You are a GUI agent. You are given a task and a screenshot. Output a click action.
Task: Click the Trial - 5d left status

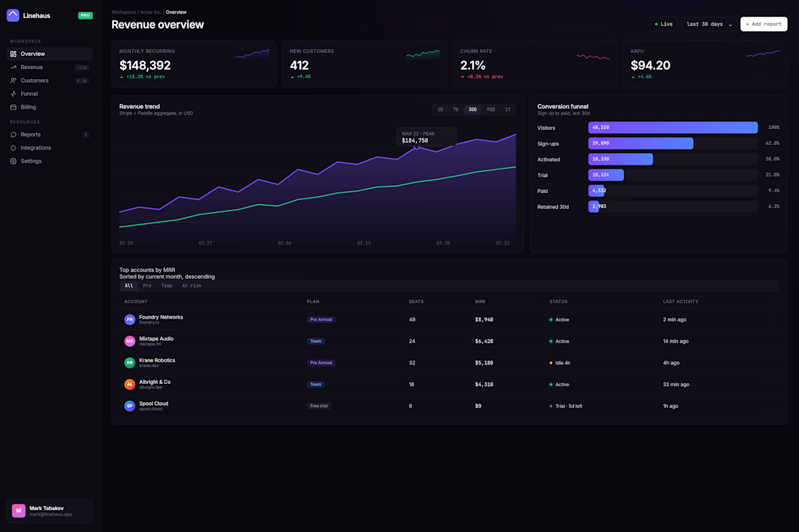click(566, 406)
